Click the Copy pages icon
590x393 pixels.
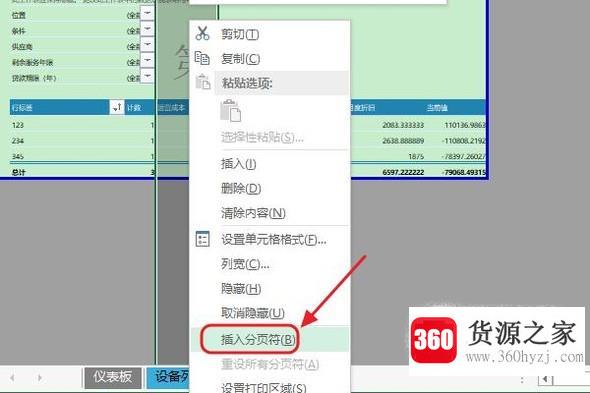click(202, 58)
